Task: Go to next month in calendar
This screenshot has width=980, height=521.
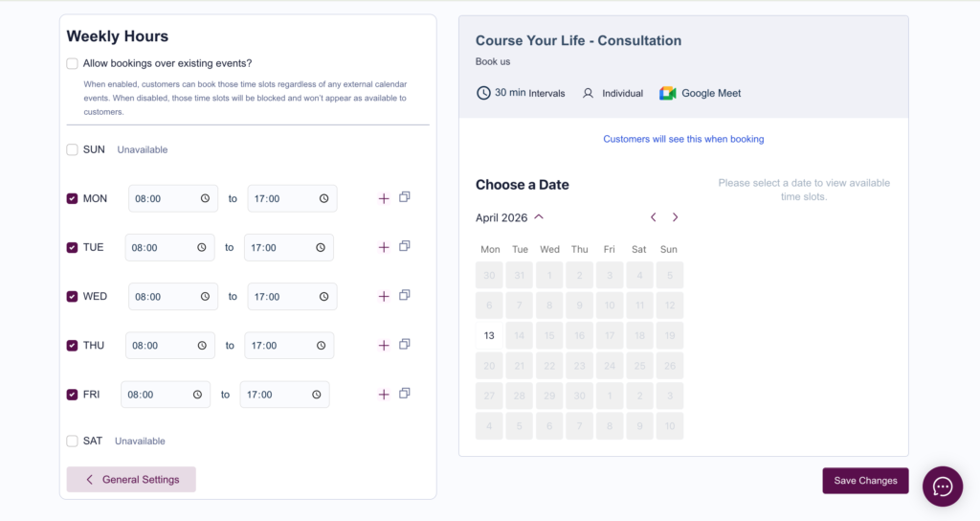Action: tap(675, 217)
